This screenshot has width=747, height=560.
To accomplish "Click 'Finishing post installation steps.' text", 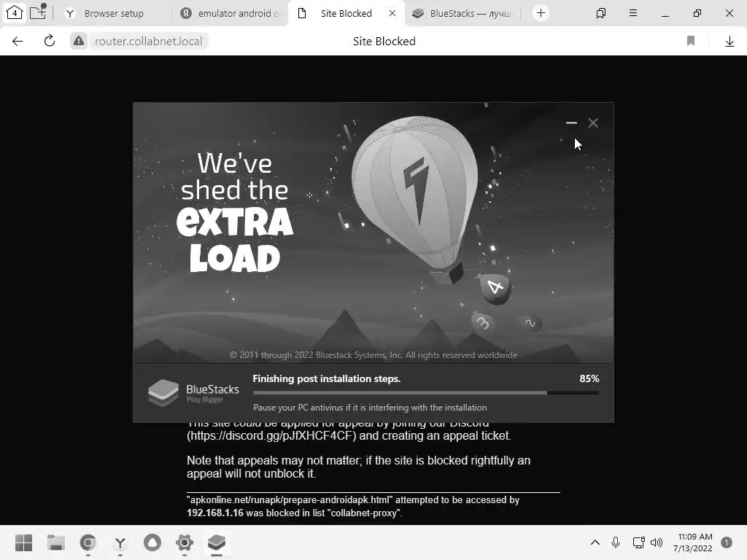I will tap(326, 378).
